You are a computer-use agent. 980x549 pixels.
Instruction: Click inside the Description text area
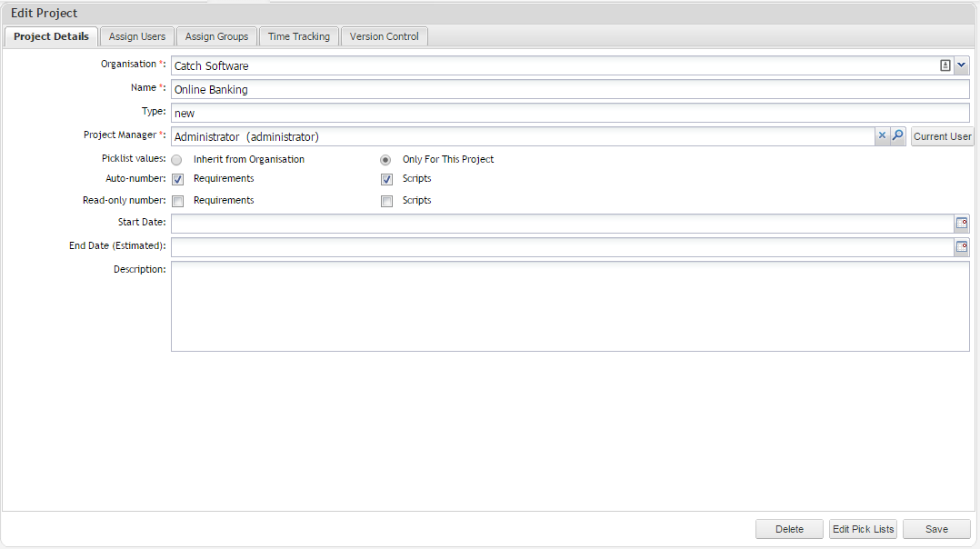point(570,306)
